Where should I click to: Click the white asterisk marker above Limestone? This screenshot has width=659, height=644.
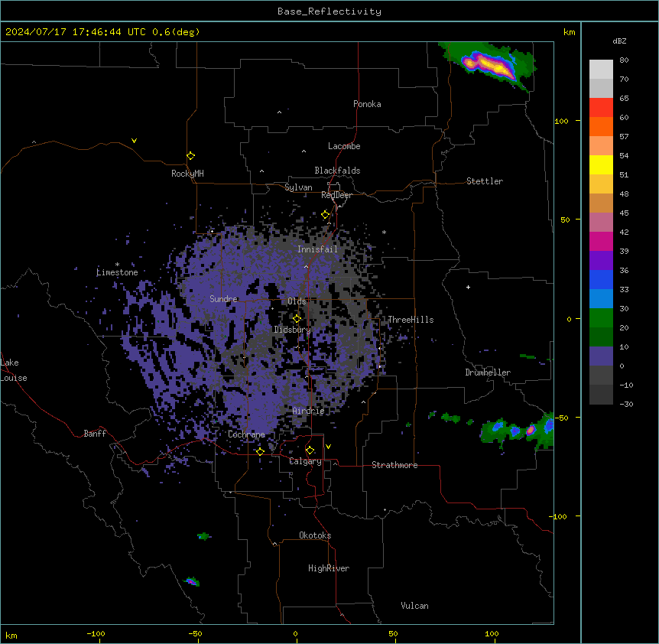[x=117, y=265]
